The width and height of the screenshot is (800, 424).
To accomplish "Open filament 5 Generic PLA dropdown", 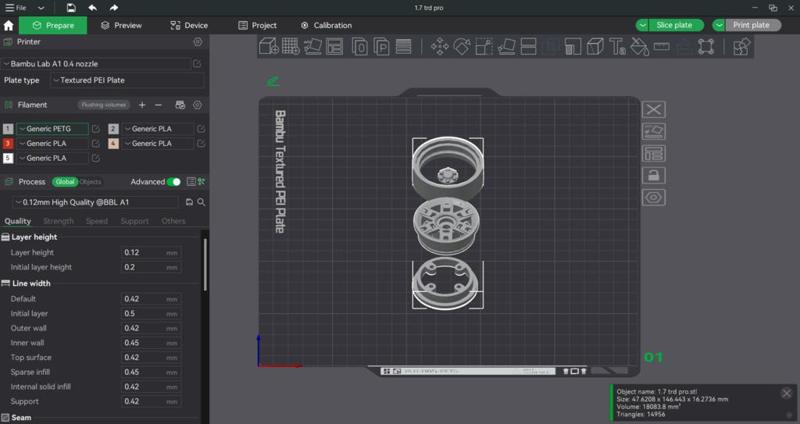I will pyautogui.click(x=53, y=158).
